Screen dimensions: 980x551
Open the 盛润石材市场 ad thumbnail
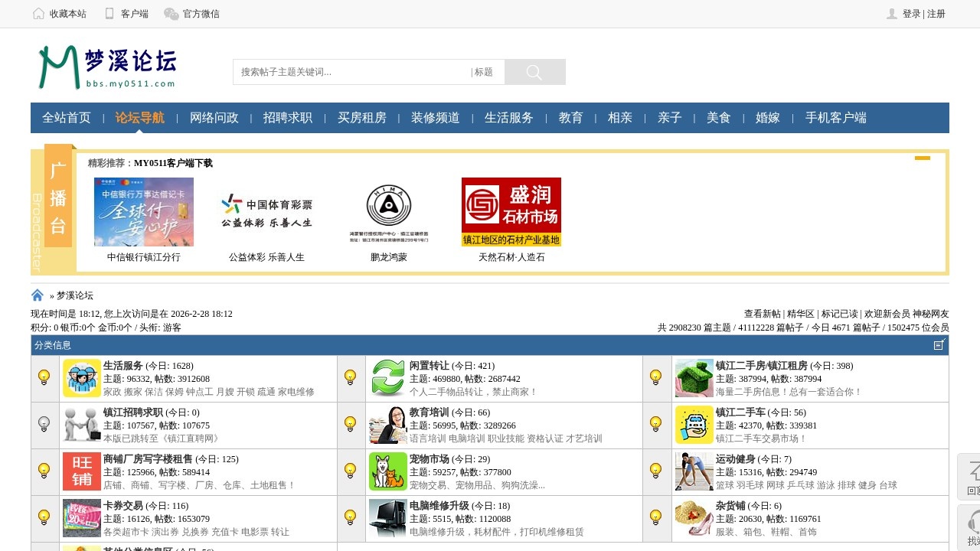click(x=511, y=212)
